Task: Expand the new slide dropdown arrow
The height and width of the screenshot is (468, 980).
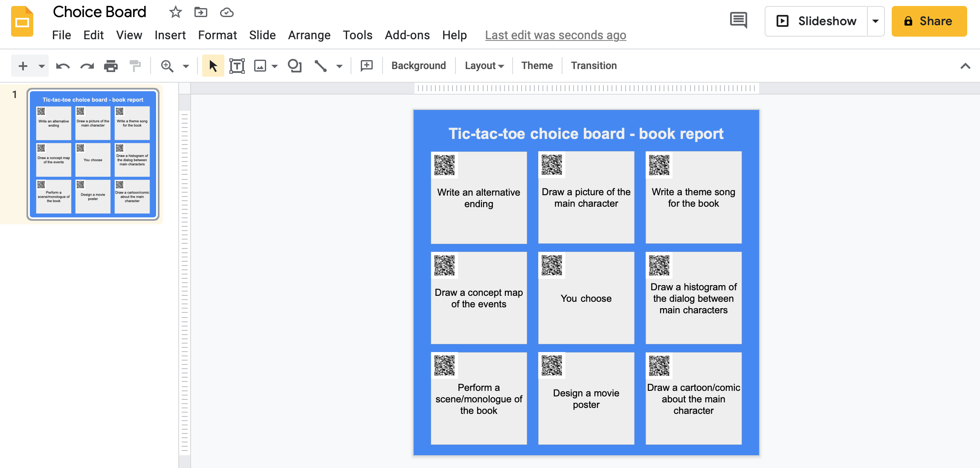Action: 41,66
